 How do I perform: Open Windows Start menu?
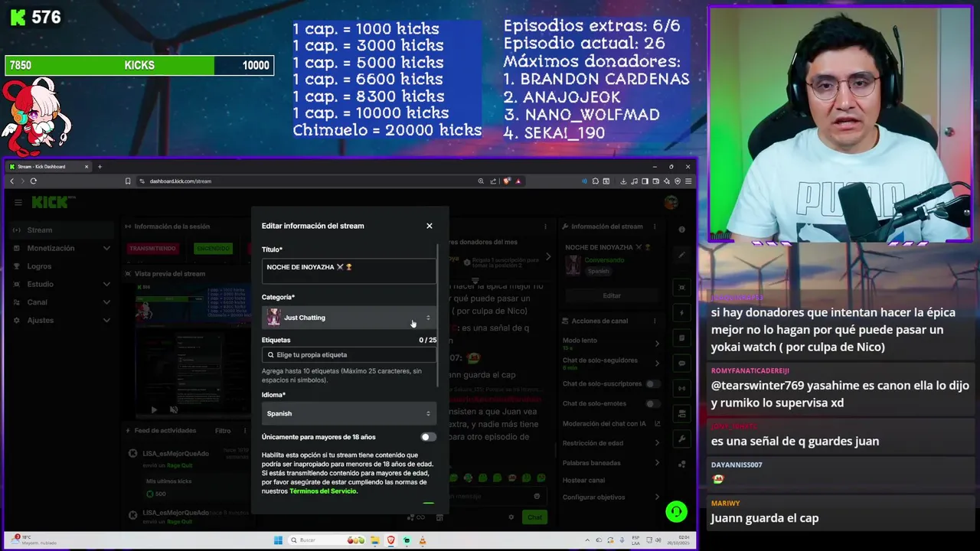click(x=278, y=540)
